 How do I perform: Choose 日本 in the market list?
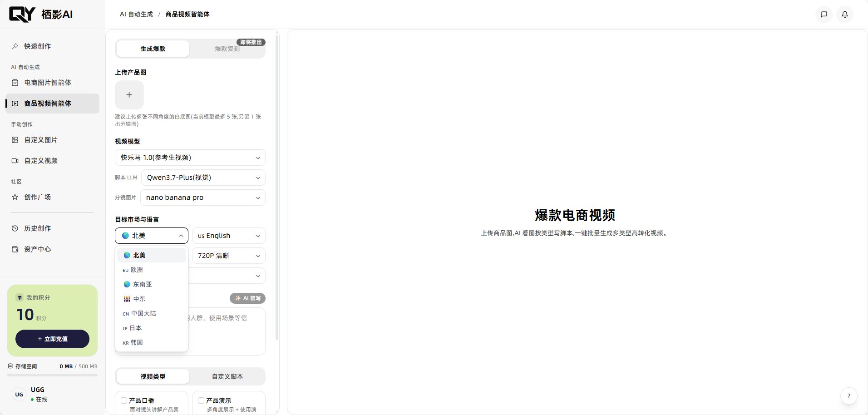point(152,328)
